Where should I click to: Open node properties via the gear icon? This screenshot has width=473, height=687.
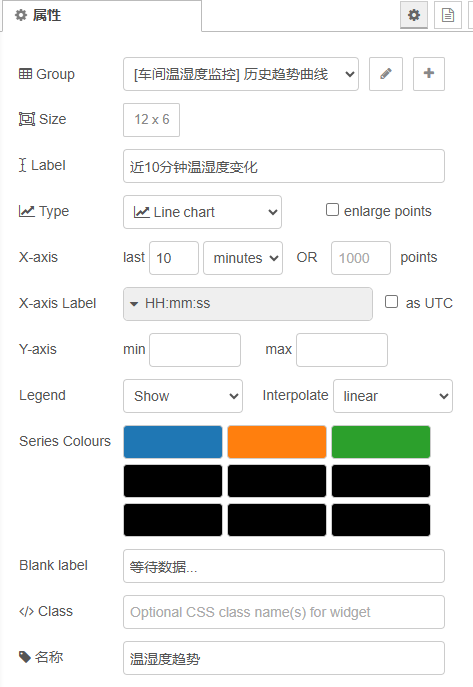coord(414,15)
